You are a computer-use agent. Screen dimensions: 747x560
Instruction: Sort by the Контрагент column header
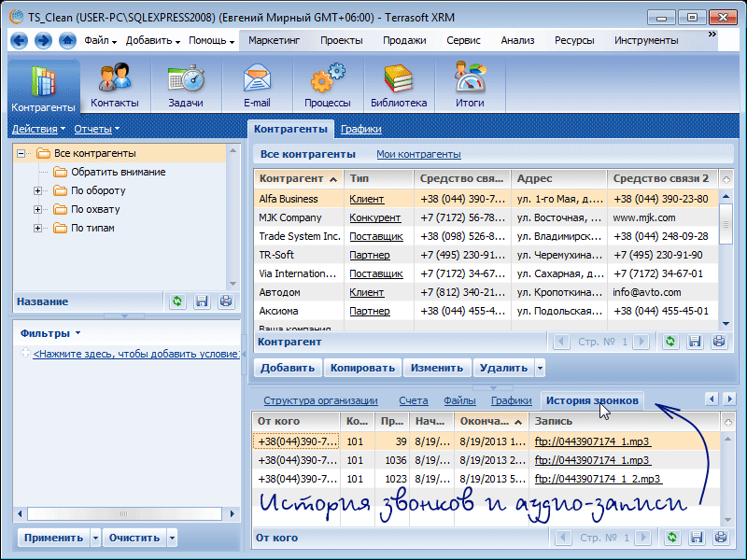[298, 179]
